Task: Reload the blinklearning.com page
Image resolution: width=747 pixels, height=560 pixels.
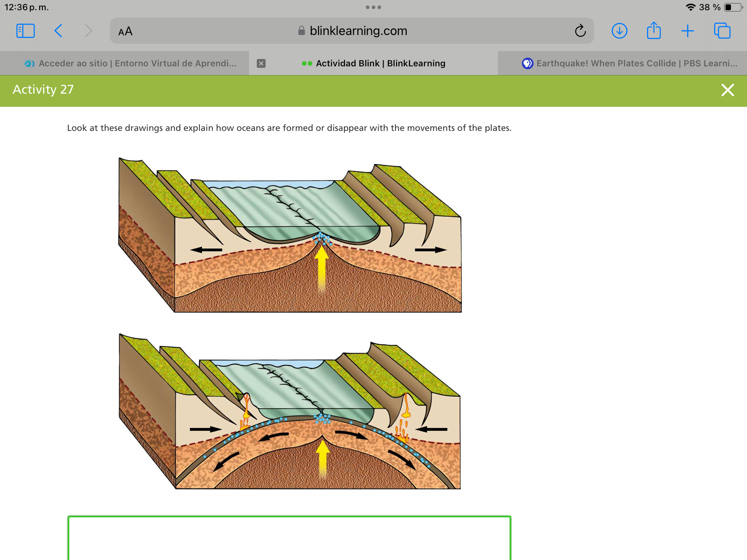Action: click(580, 31)
